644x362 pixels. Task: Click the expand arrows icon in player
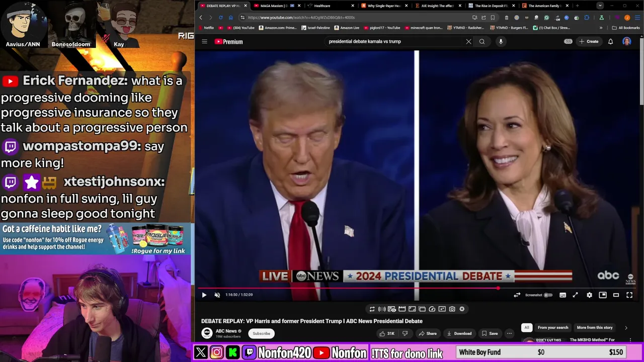576,295
